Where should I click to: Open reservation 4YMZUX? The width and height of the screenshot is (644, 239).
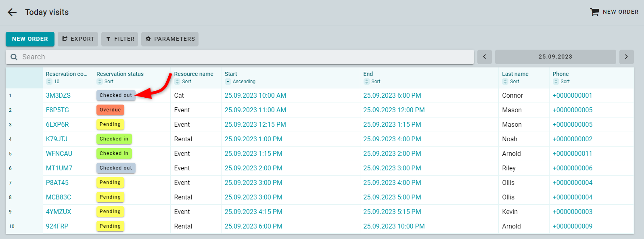pyautogui.click(x=59, y=212)
